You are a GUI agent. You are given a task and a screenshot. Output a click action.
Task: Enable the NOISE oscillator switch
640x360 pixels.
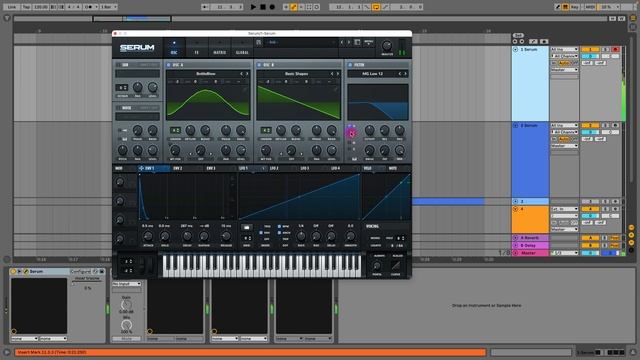click(119, 108)
